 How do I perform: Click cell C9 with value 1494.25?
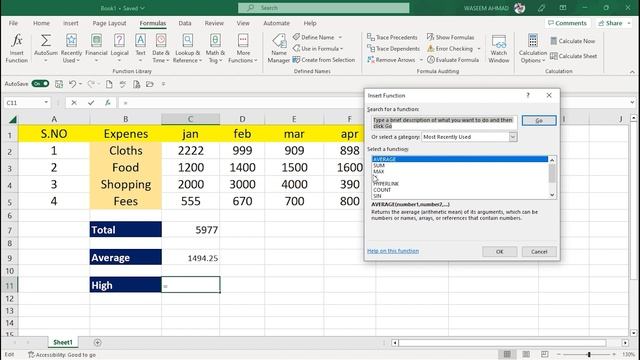pos(191,258)
